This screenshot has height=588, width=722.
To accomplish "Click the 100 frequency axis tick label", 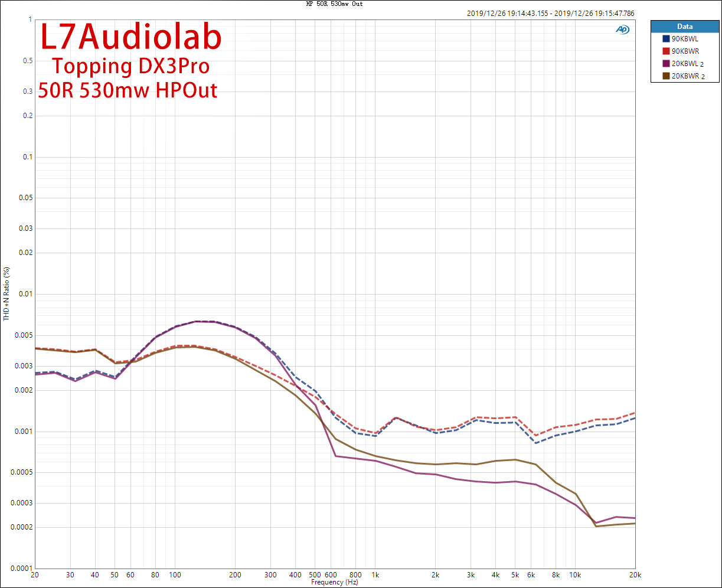I will pos(175,574).
